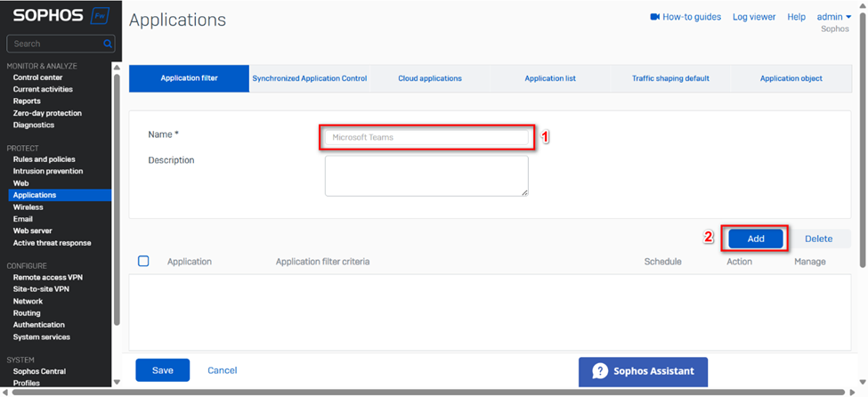Open the Application object tab
The width and height of the screenshot is (868, 397).
(791, 78)
